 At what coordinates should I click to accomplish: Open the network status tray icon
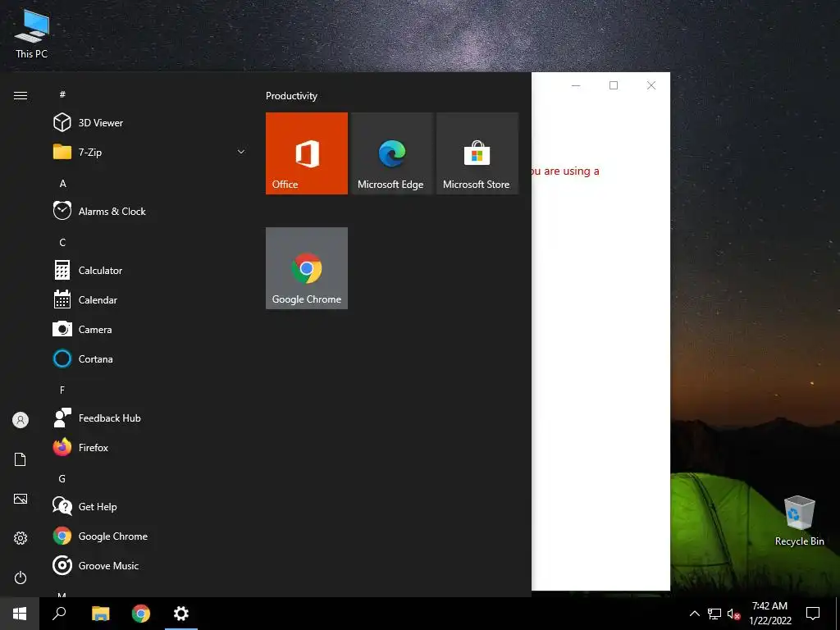click(714, 614)
